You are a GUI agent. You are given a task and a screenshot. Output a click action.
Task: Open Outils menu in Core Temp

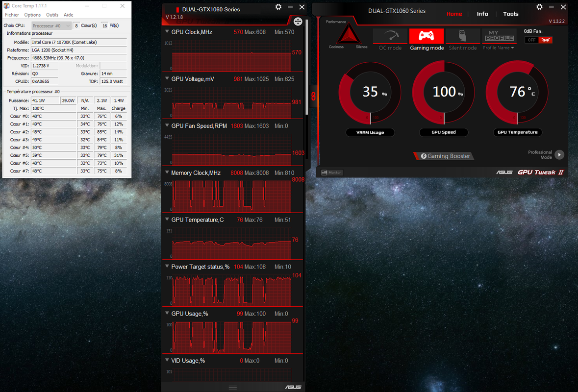pos(52,15)
